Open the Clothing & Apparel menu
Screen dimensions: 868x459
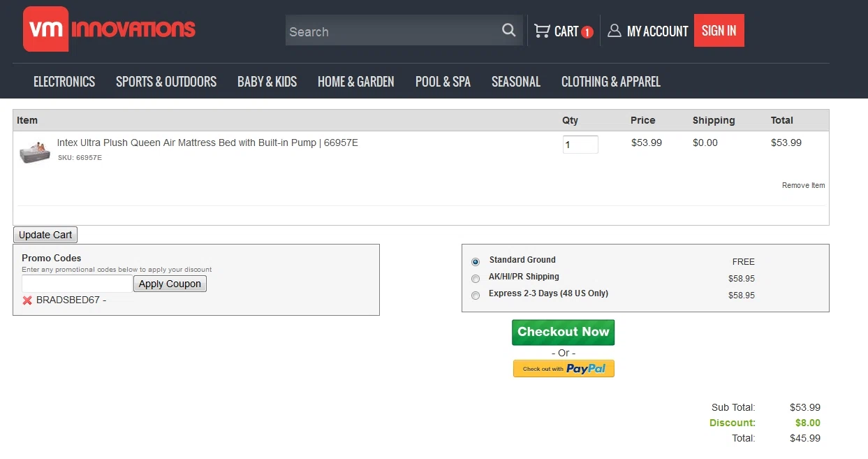point(611,82)
